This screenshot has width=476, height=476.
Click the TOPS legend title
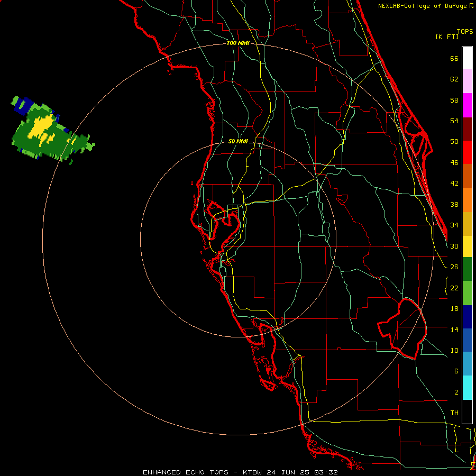[x=465, y=31]
